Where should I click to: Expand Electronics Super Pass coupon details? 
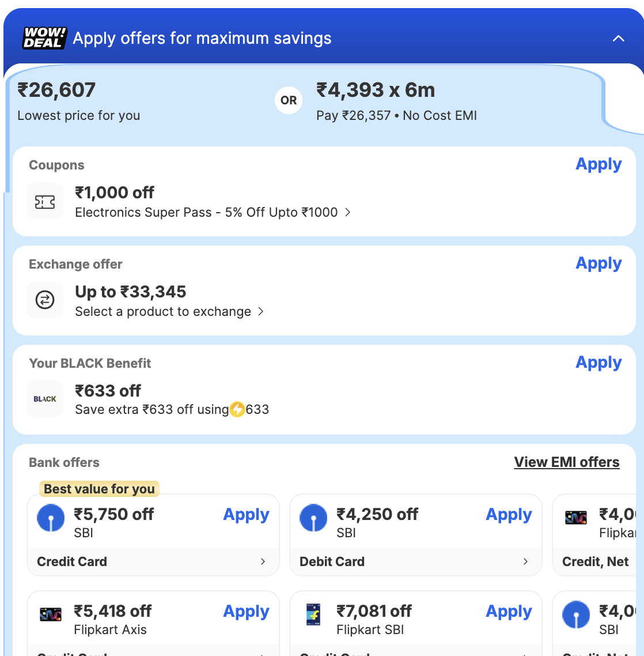tap(347, 212)
